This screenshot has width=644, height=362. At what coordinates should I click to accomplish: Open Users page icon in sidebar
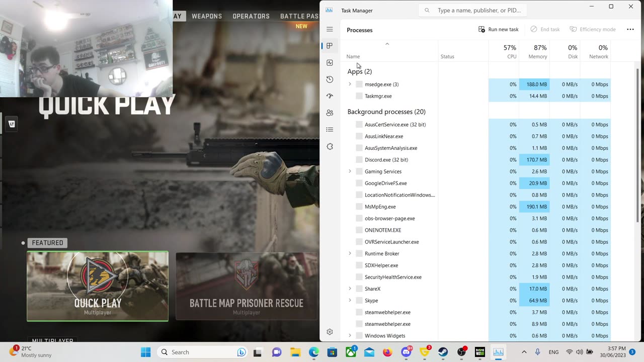pyautogui.click(x=330, y=113)
